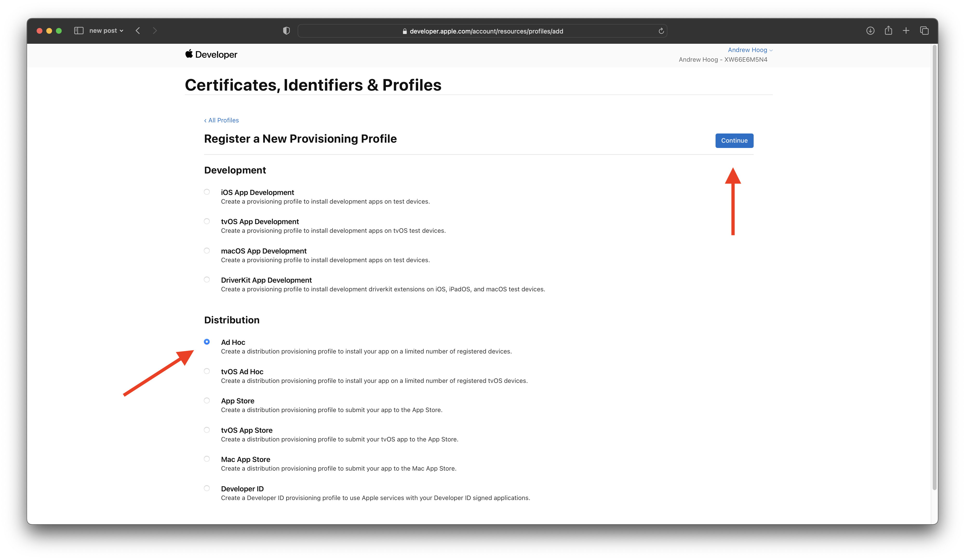Select DriverKit App Development radio button
Screen dimensions: 965x560
[x=207, y=280]
